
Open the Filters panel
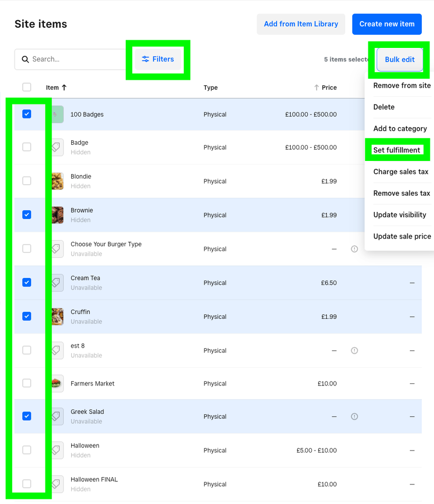pos(158,60)
